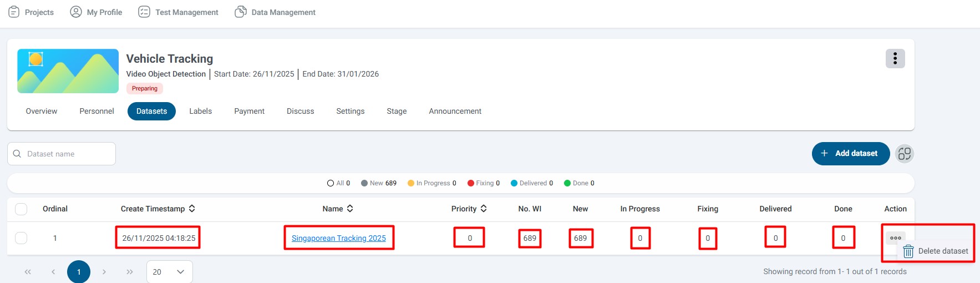Click the trash icon to delete dataset

click(908, 251)
